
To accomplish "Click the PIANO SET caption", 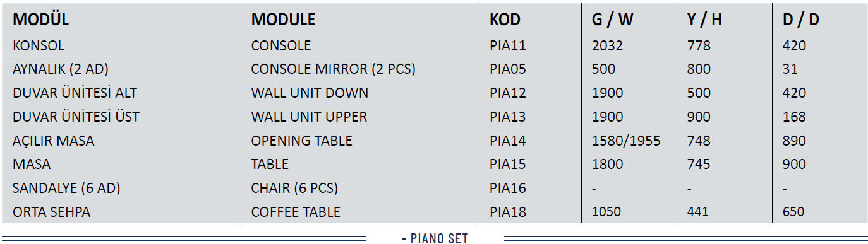I will tap(435, 238).
